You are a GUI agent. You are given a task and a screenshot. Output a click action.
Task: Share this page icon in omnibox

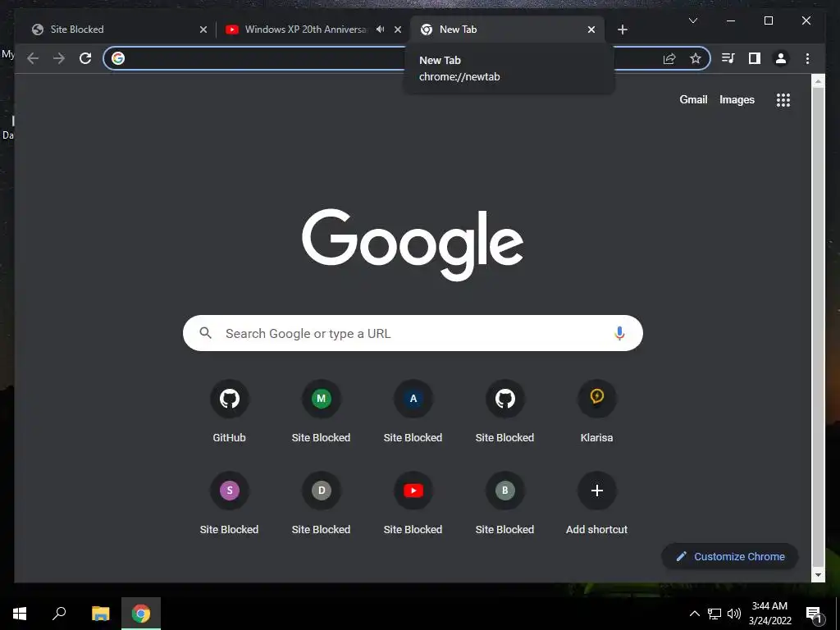click(669, 58)
